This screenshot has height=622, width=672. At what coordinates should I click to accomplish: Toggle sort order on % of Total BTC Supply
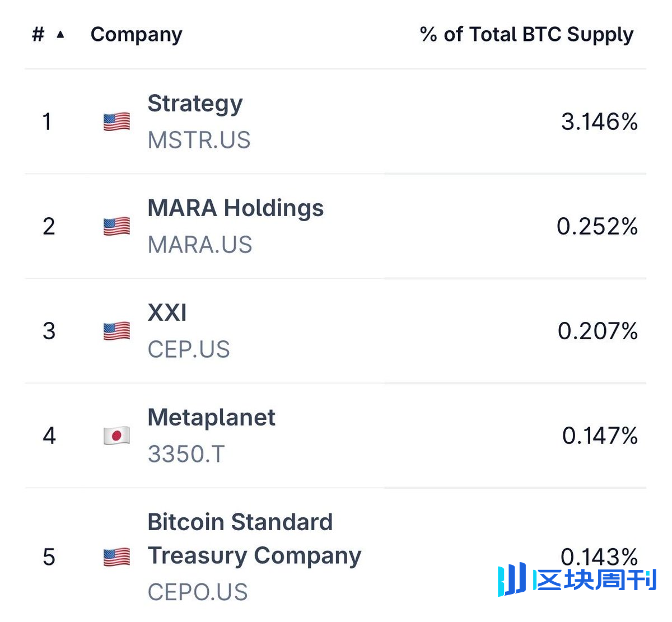(x=526, y=34)
